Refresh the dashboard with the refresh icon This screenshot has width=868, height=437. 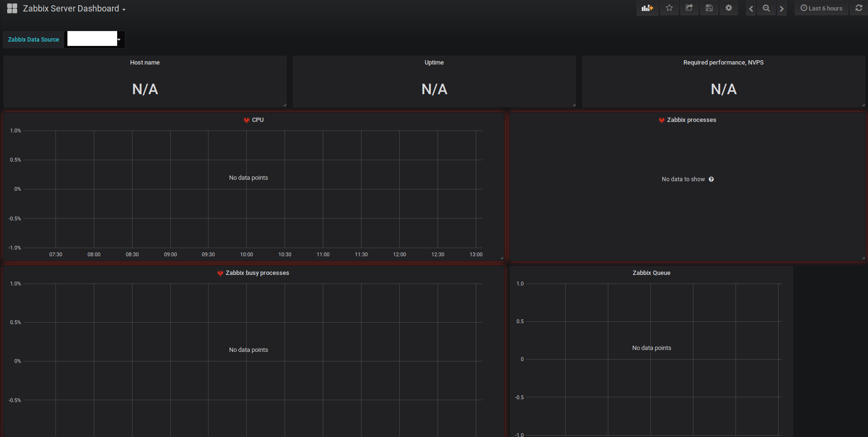858,8
